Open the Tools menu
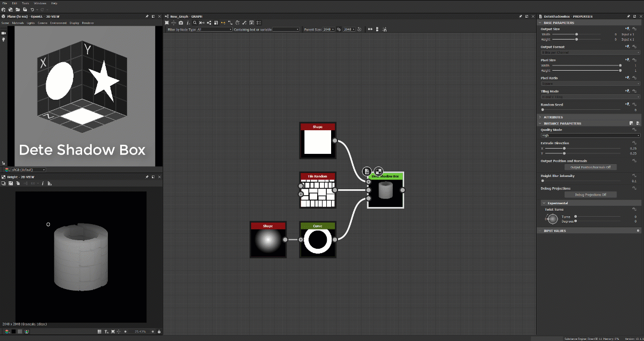Image resolution: width=644 pixels, height=341 pixels. tap(25, 3)
